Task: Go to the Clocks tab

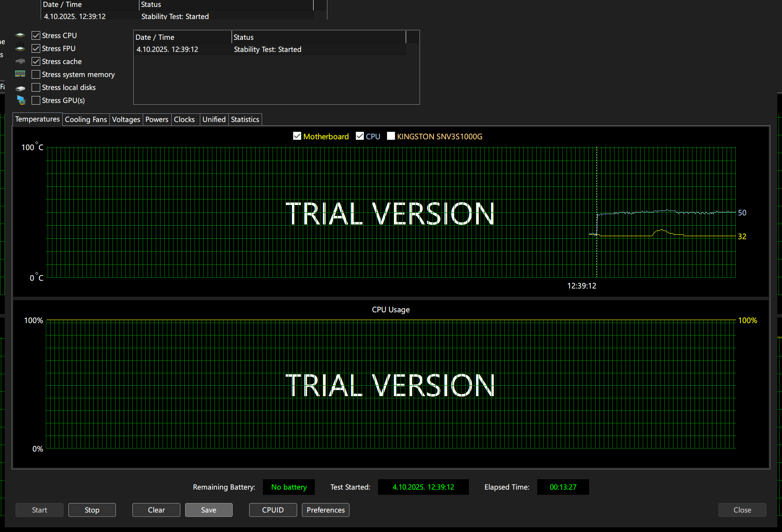Action: coord(184,119)
